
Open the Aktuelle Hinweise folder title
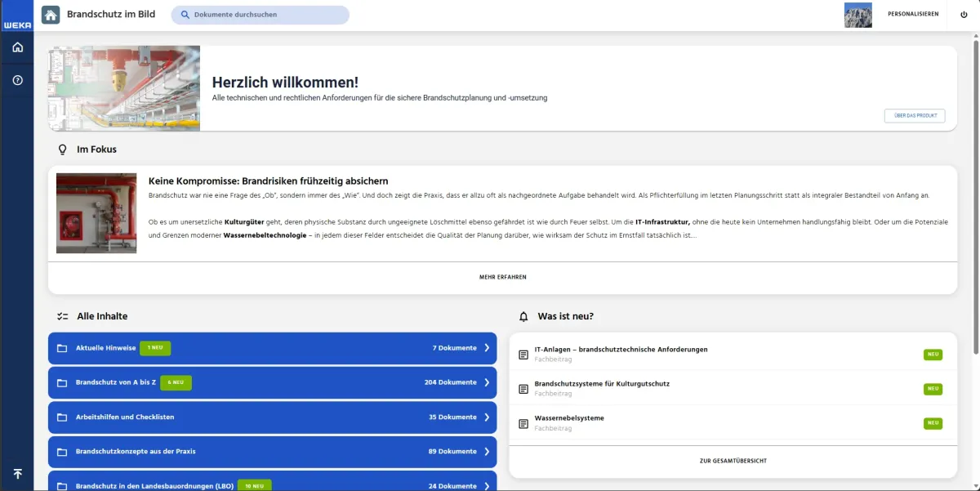(x=105, y=348)
